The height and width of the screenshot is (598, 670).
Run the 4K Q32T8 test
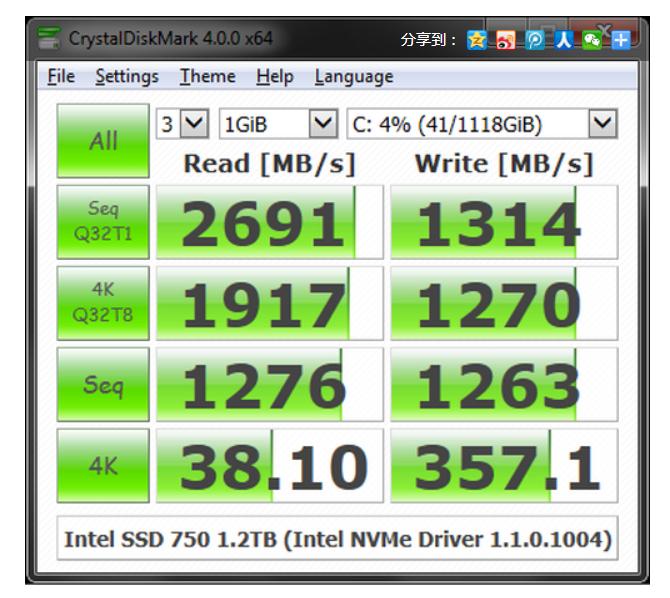point(103,303)
